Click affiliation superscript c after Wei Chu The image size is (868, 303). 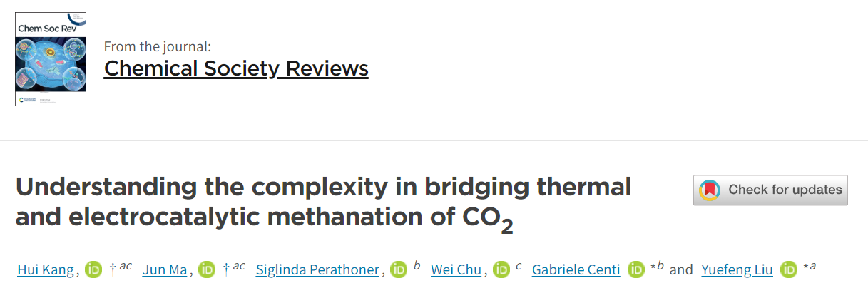click(x=519, y=267)
